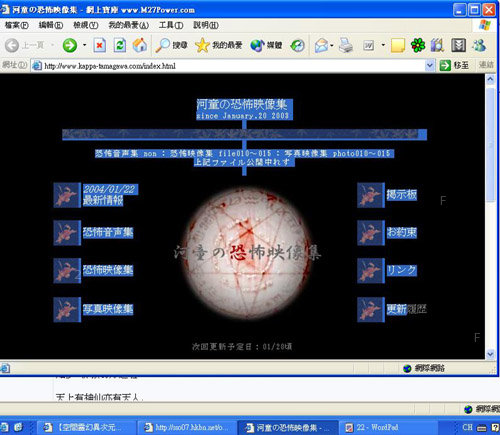
Task: Click the Print icon in toolbar
Action: [346, 45]
